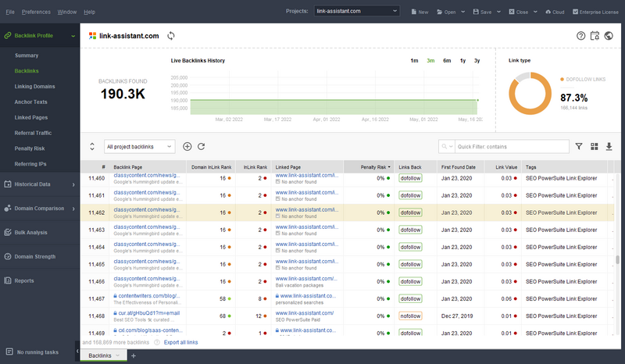Open the Open dropdown arrow in toolbar
Viewport: 625px width, 364px height.
point(462,12)
